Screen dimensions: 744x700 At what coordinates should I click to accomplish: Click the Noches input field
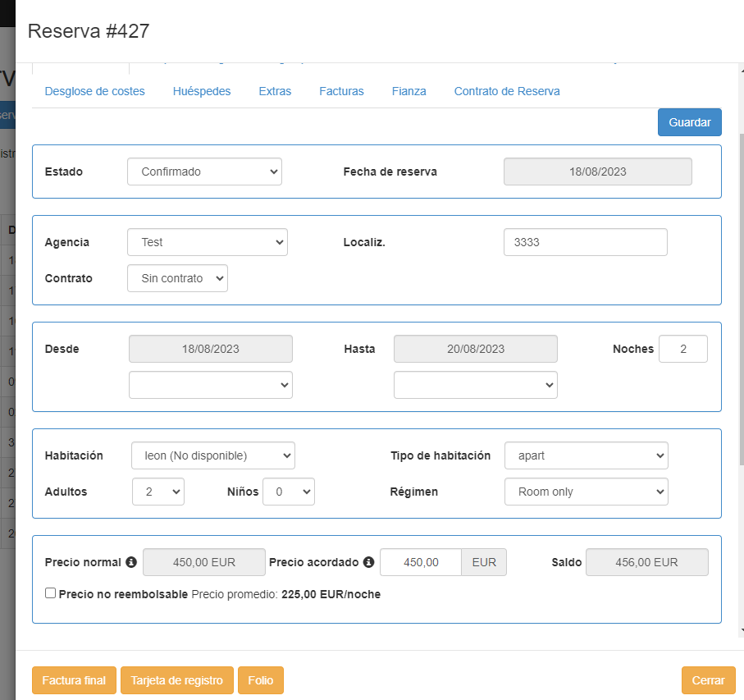point(683,349)
